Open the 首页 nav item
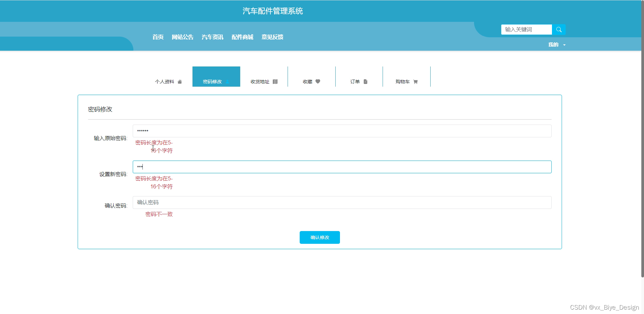The width and height of the screenshot is (644, 314). click(158, 37)
